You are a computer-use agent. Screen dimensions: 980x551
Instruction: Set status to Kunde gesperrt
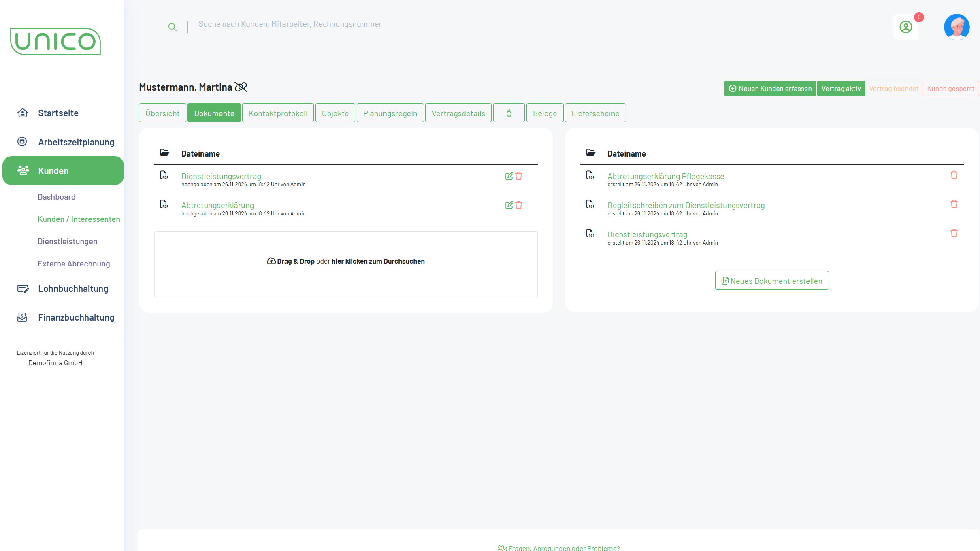950,89
